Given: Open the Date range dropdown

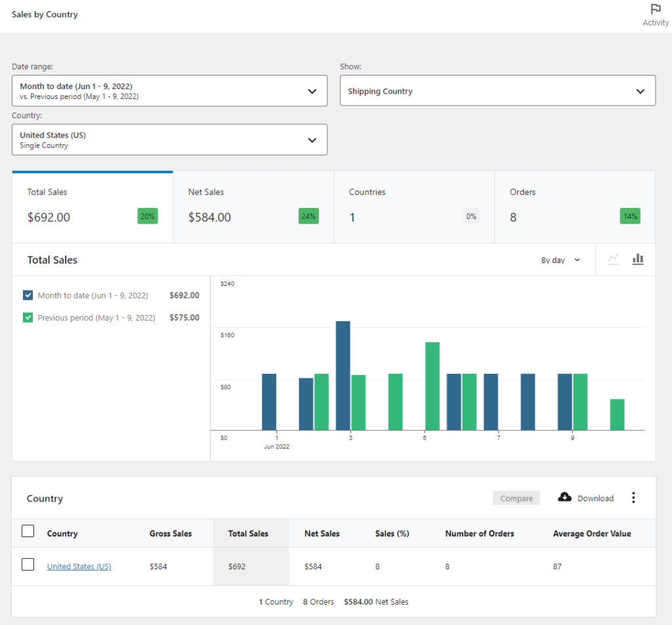Looking at the screenshot, I should [169, 91].
